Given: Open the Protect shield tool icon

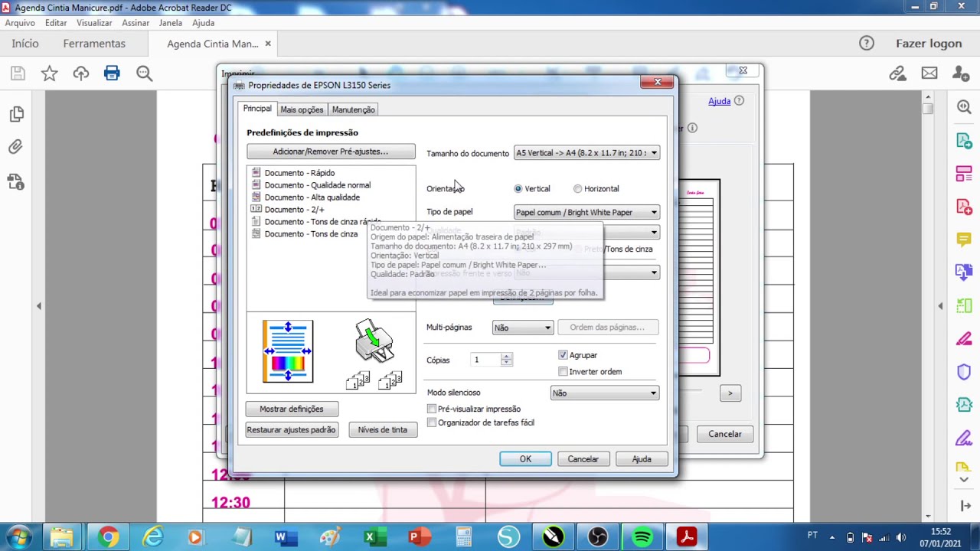Looking at the screenshot, I should (x=964, y=372).
